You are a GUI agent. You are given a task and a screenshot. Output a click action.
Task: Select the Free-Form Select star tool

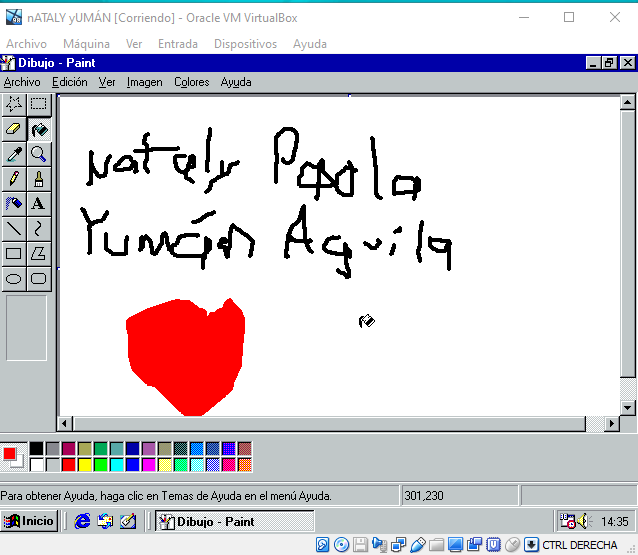point(14,104)
